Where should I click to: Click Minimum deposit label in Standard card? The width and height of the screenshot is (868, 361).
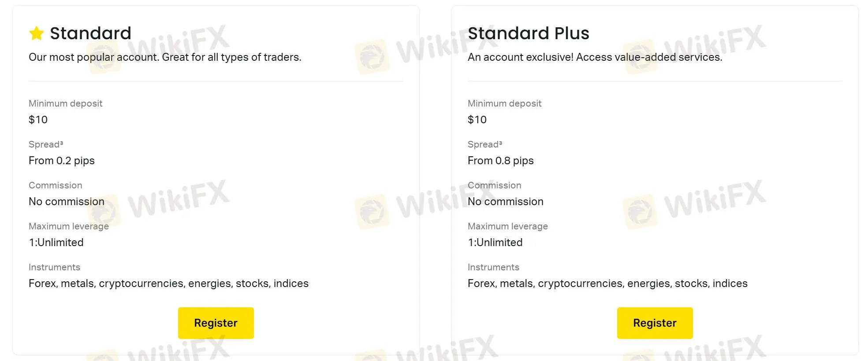(65, 103)
